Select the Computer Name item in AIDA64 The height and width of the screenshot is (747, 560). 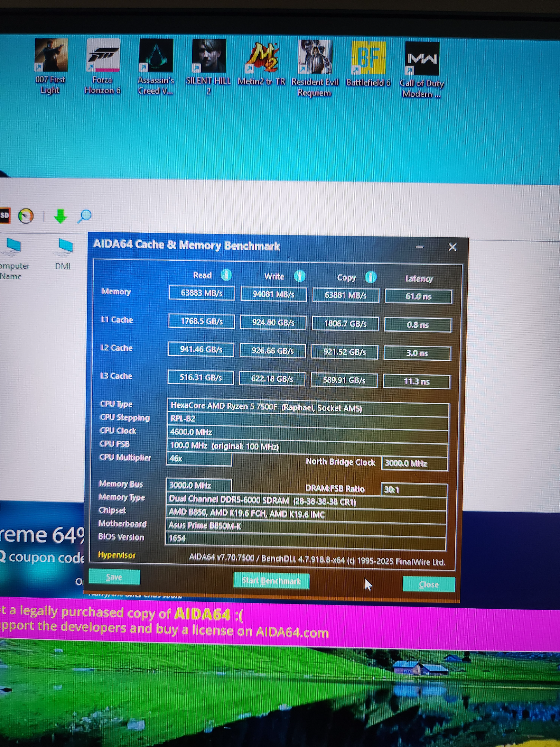coord(13,259)
